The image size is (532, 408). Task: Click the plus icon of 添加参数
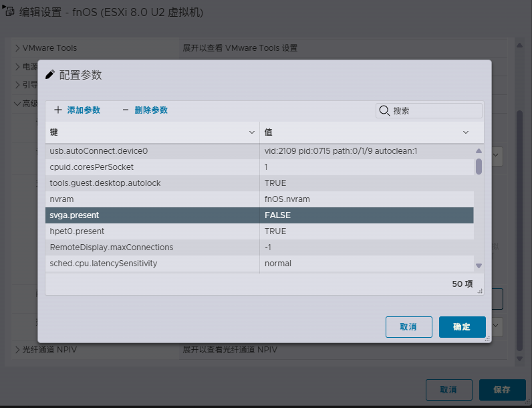tap(58, 110)
